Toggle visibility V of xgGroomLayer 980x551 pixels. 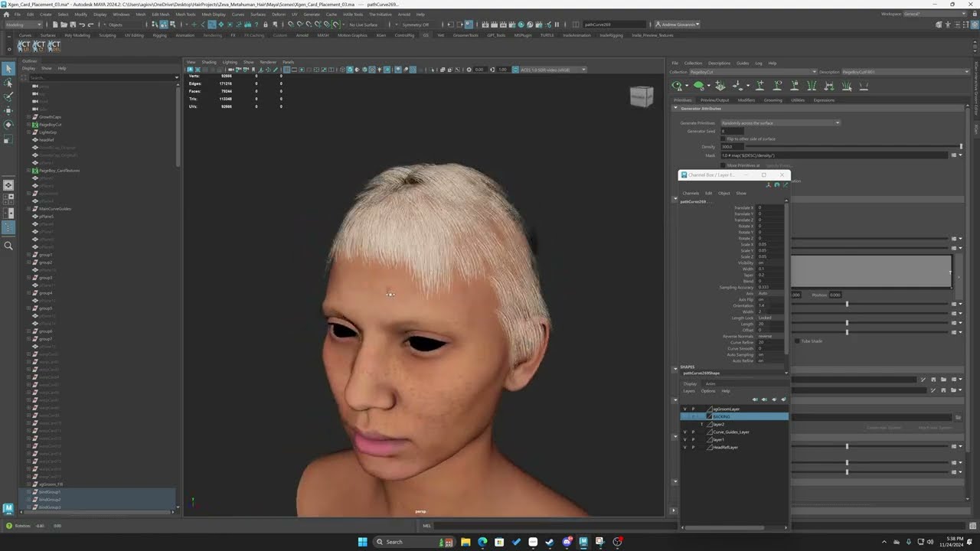click(x=684, y=409)
